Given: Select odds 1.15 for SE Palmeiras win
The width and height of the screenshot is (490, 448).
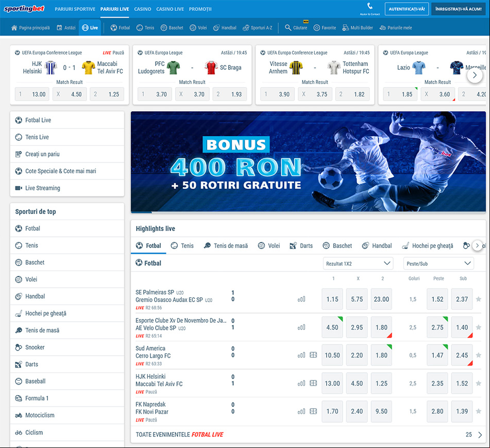Looking at the screenshot, I should (332, 299).
